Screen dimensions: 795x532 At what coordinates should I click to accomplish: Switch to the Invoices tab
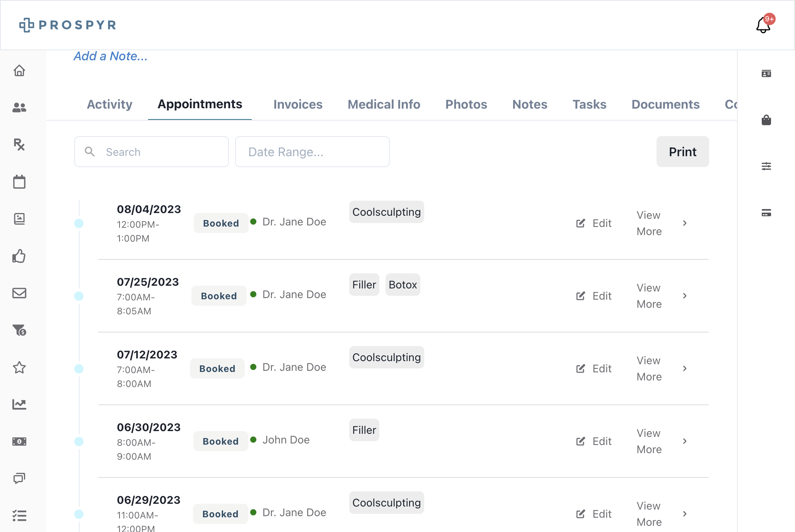tap(298, 104)
